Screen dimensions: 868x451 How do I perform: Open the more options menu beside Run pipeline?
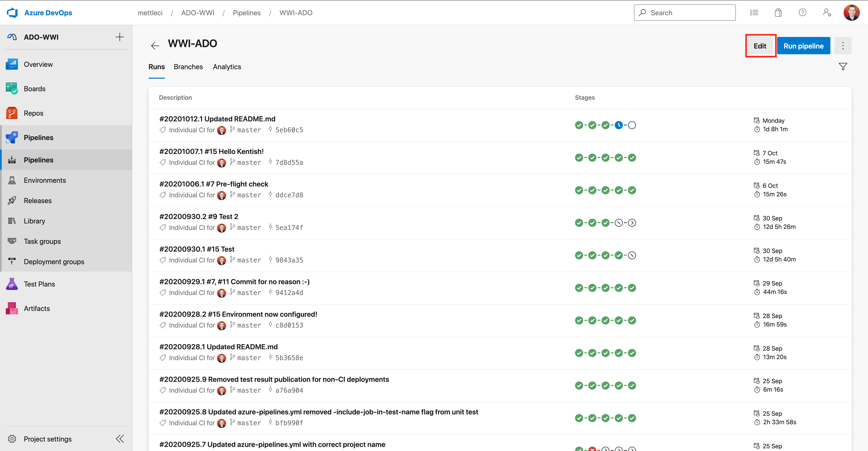coord(843,45)
